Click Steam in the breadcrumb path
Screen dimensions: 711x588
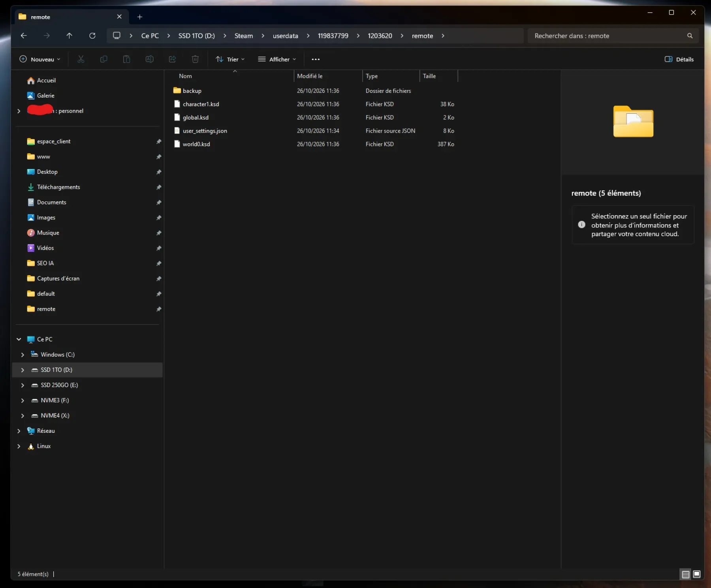[x=244, y=36]
